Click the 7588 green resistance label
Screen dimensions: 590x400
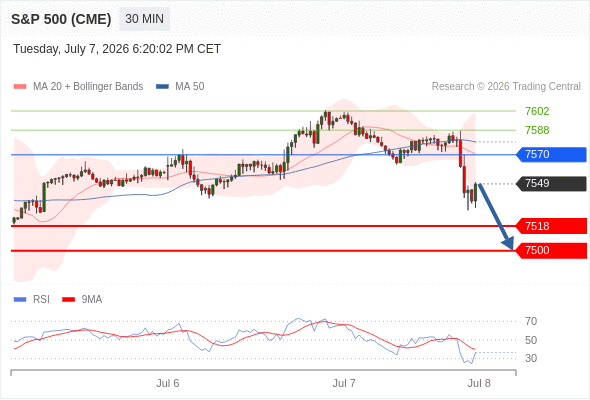click(537, 130)
